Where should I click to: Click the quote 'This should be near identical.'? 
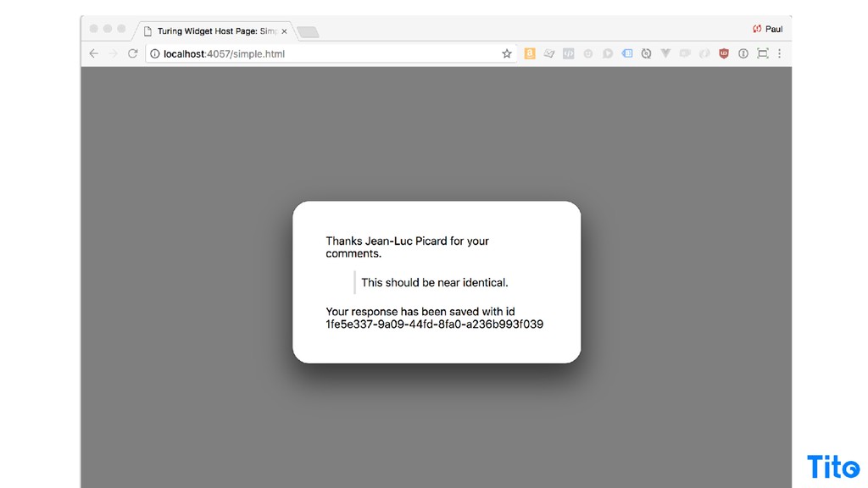[435, 283]
